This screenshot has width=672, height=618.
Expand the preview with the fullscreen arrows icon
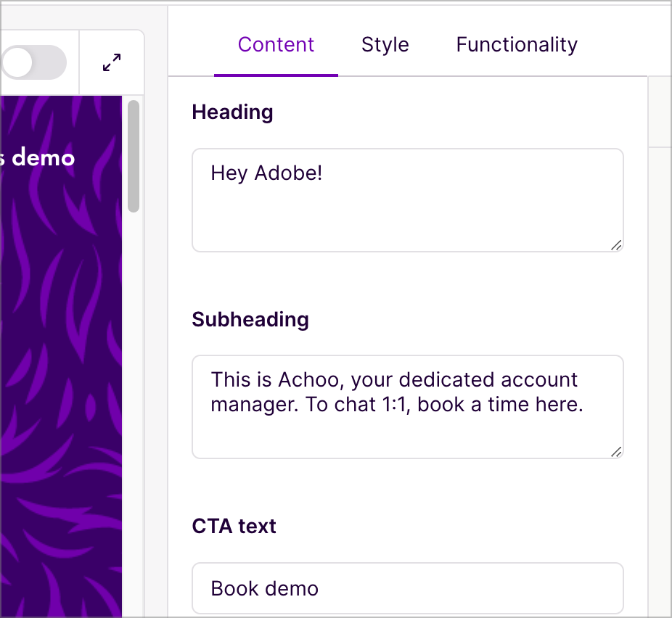[112, 62]
